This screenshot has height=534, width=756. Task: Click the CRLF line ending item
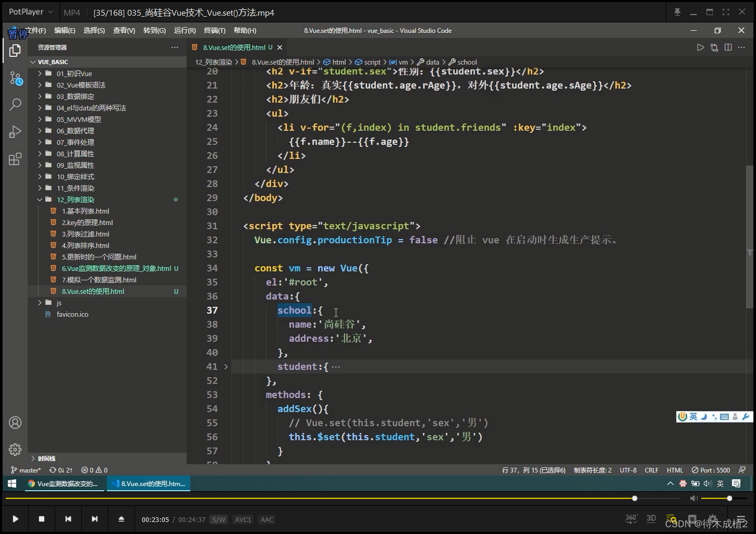tap(652, 470)
